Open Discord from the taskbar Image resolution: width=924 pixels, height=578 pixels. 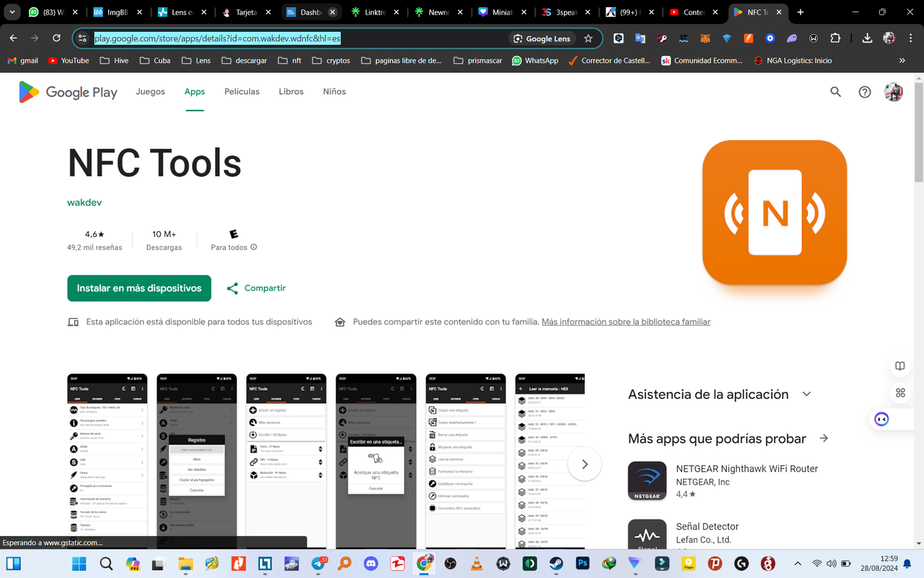pyautogui.click(x=371, y=564)
